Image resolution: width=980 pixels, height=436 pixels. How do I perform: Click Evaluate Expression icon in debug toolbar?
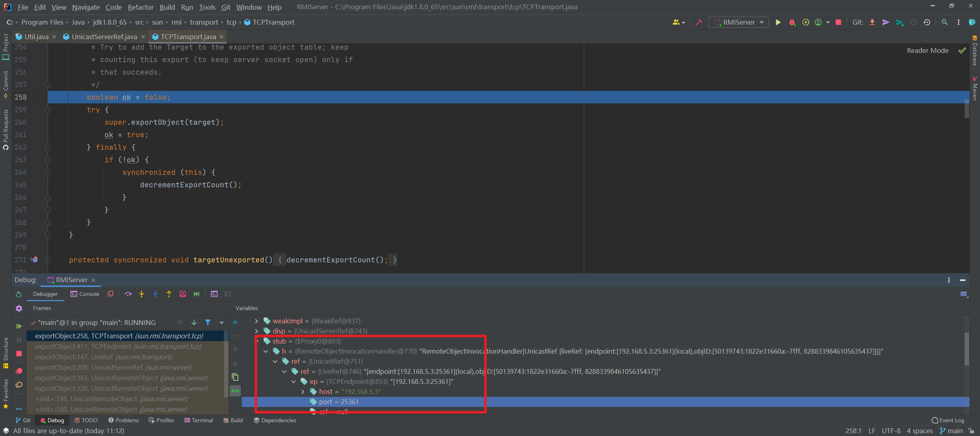(214, 294)
